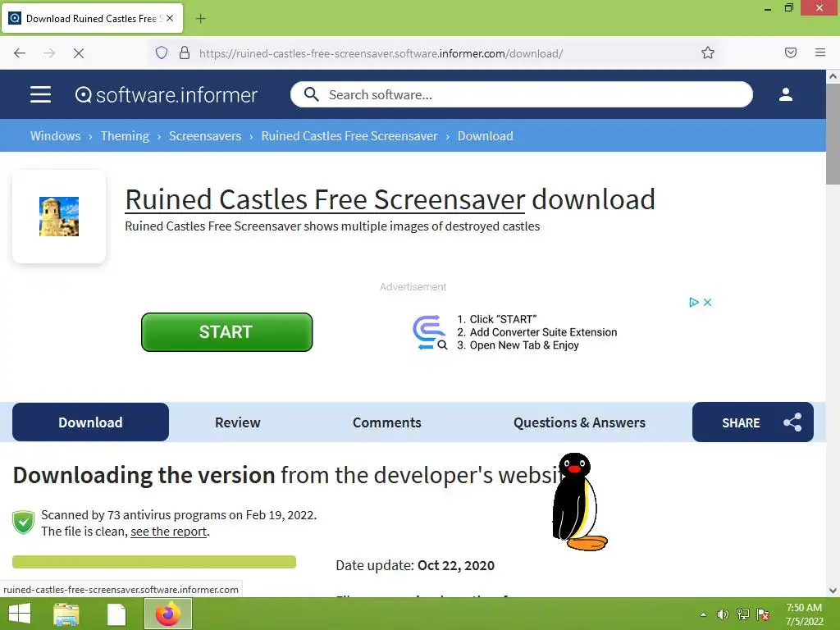Image resolution: width=840 pixels, height=630 pixels.
Task: Switch to the Comments tab
Action: coord(387,422)
